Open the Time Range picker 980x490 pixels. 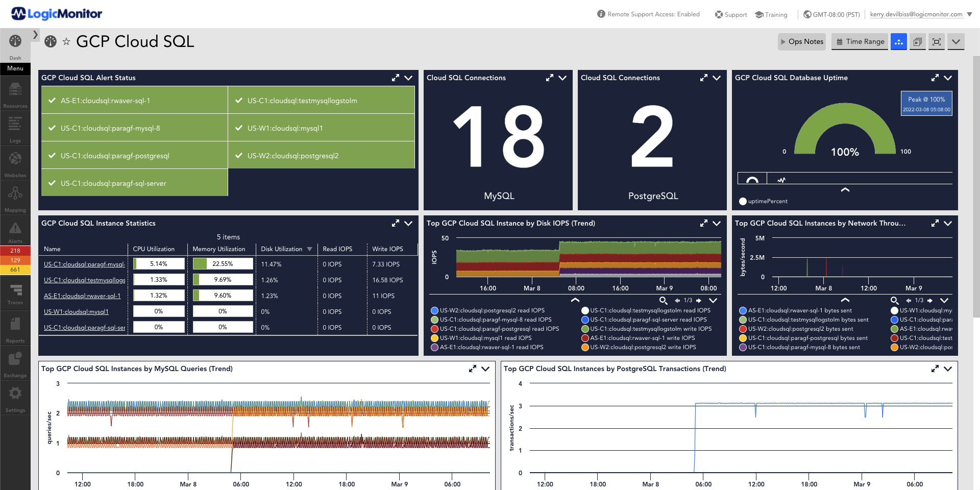(x=860, y=41)
